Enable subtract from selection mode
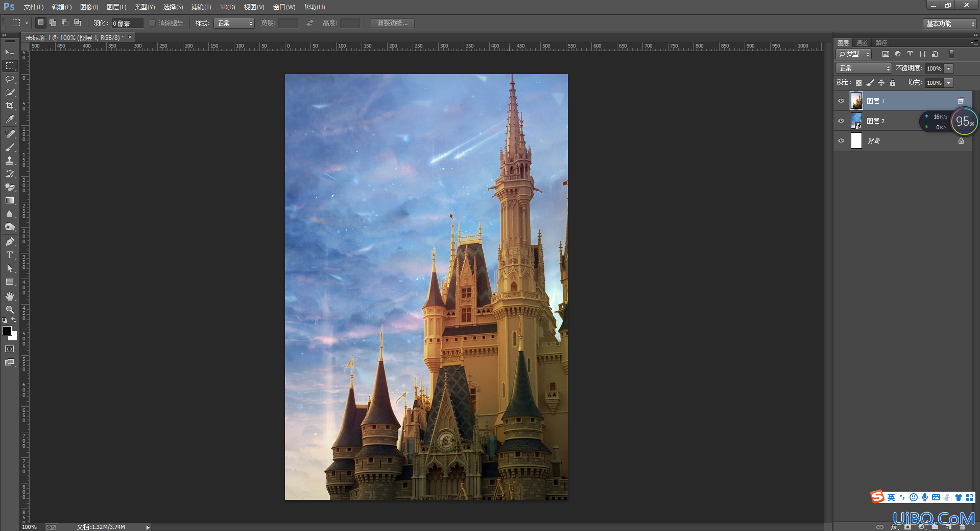 [x=65, y=22]
